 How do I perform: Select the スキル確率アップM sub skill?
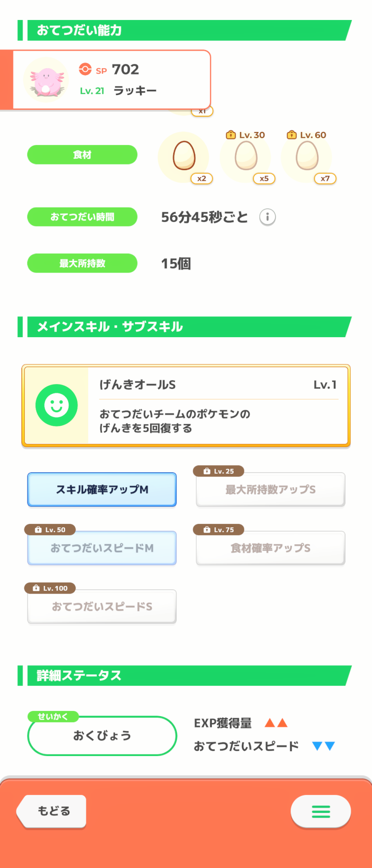point(102,490)
